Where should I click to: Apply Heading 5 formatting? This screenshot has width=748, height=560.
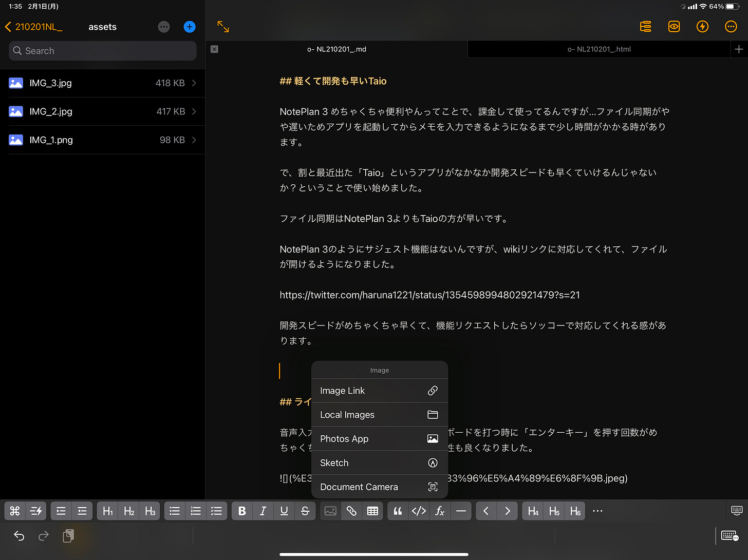(x=554, y=511)
